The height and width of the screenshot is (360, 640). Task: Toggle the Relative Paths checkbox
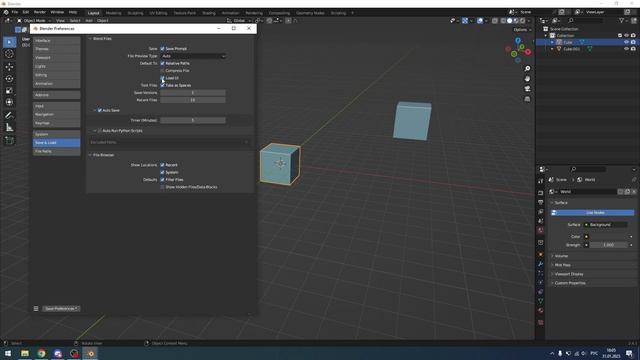click(162, 63)
